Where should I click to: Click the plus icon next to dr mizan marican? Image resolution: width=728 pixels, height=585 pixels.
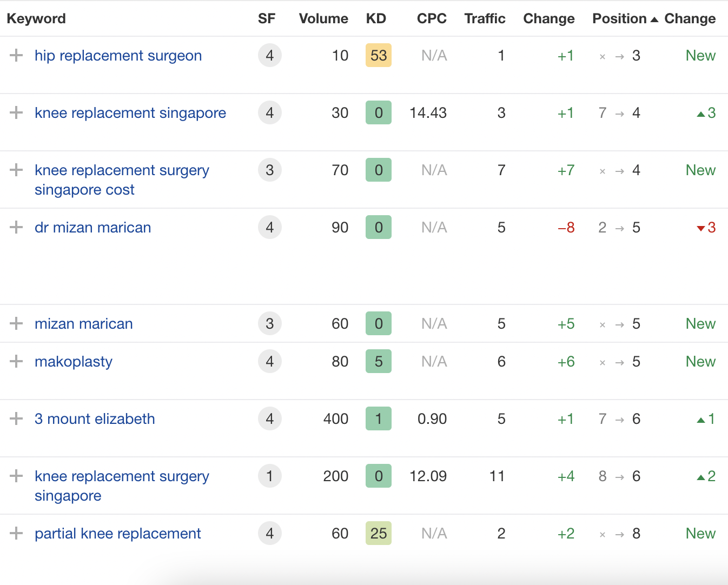tap(16, 227)
